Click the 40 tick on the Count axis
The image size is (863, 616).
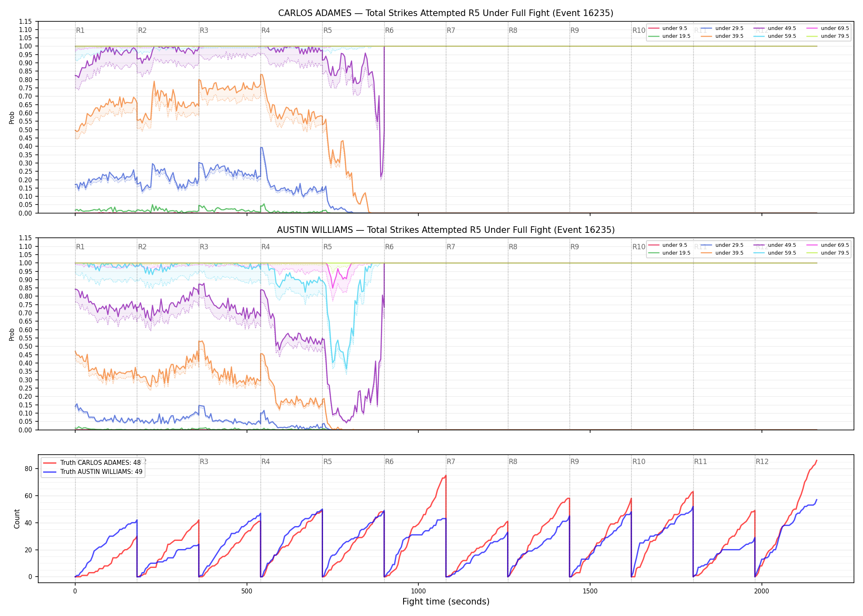point(28,523)
